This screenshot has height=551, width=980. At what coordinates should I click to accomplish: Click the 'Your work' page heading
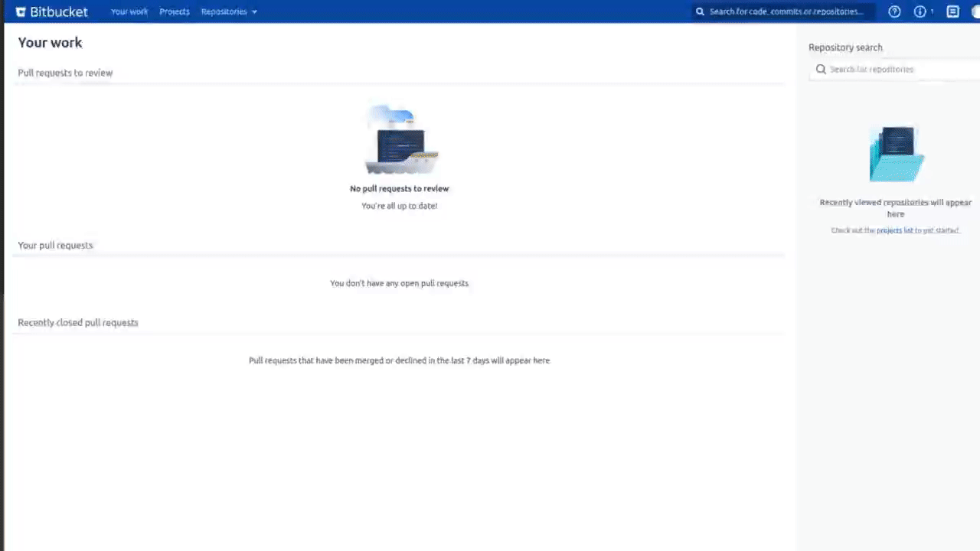pyautogui.click(x=50, y=43)
